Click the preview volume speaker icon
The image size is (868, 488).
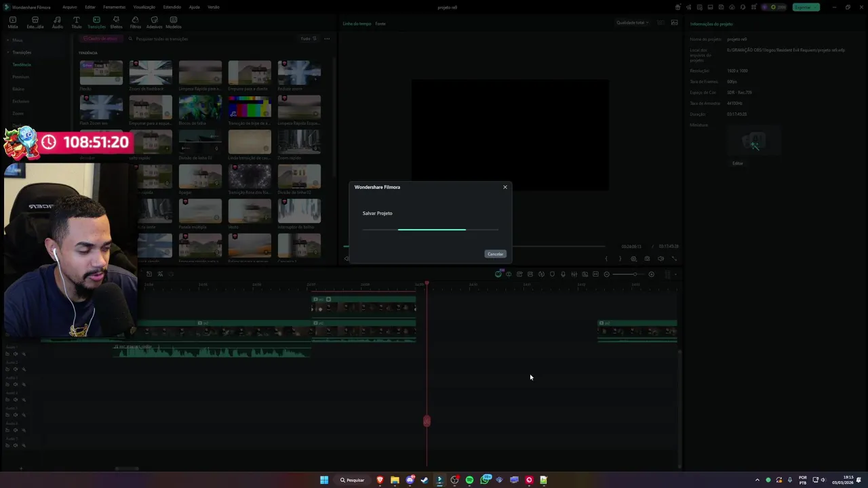click(660, 259)
